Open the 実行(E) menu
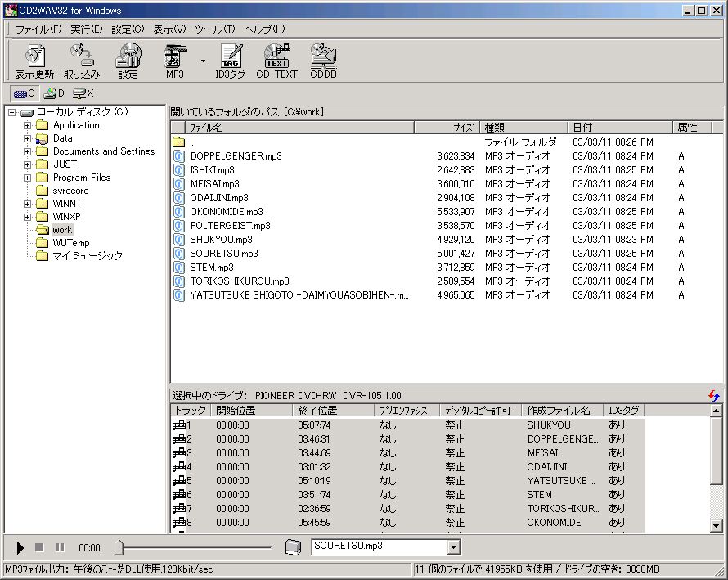 [x=87, y=29]
